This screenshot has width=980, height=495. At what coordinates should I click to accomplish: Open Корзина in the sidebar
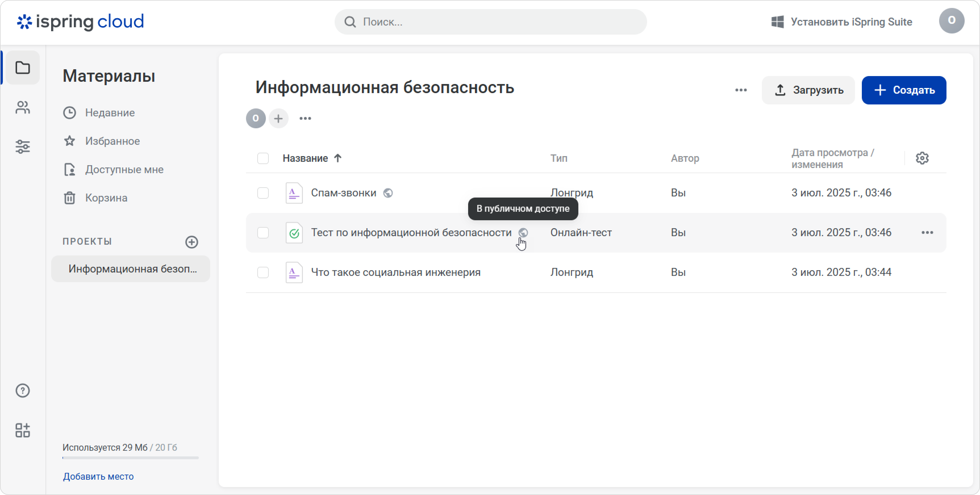click(95, 198)
